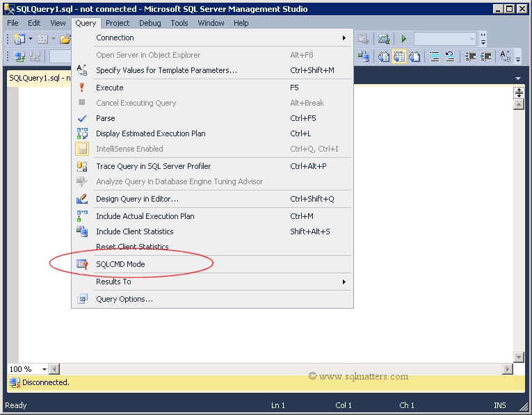Click the Connect toolbar icon with green arrow
Image resolution: width=532 pixels, height=415 pixels.
coord(19,56)
